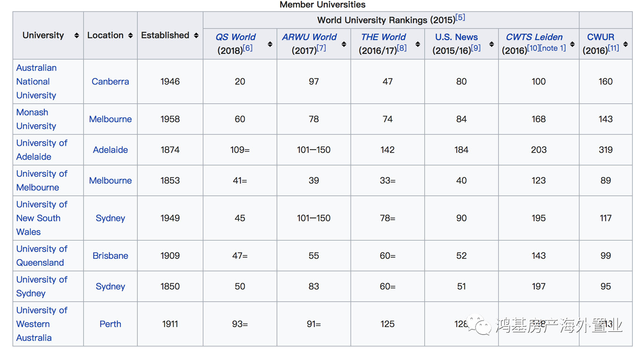Open University of New South Wales link

coord(42,218)
